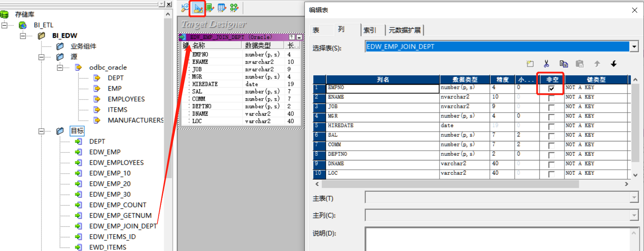Screen dimensions: 644x251
Task: Check 非空 for COMM column
Action: pyautogui.click(x=551, y=146)
